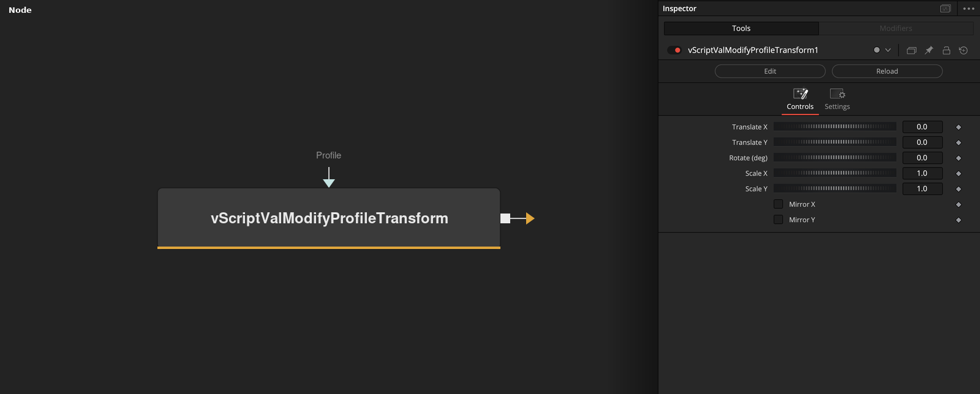The height and width of the screenshot is (394, 980).
Task: Pin the tool in the Inspector
Action: pyautogui.click(x=929, y=50)
